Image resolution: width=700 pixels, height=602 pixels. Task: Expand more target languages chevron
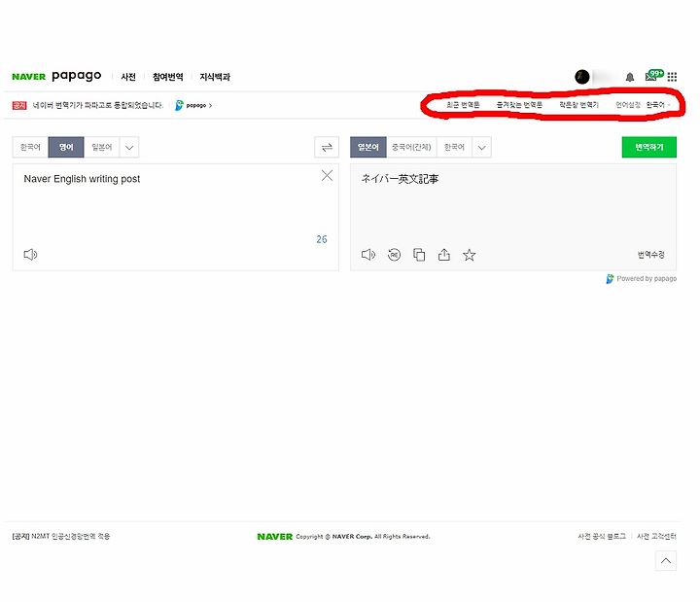(x=481, y=147)
